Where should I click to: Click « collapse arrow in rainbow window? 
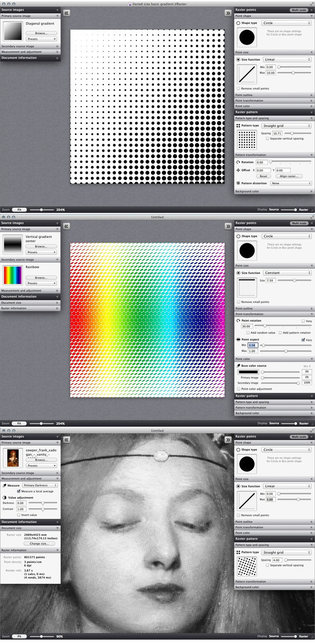coord(66,226)
